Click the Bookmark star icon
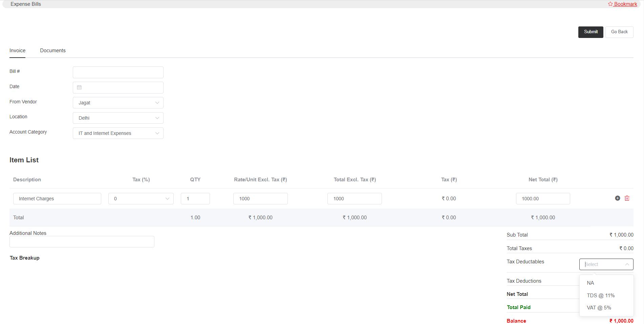The image size is (644, 324). [610, 4]
